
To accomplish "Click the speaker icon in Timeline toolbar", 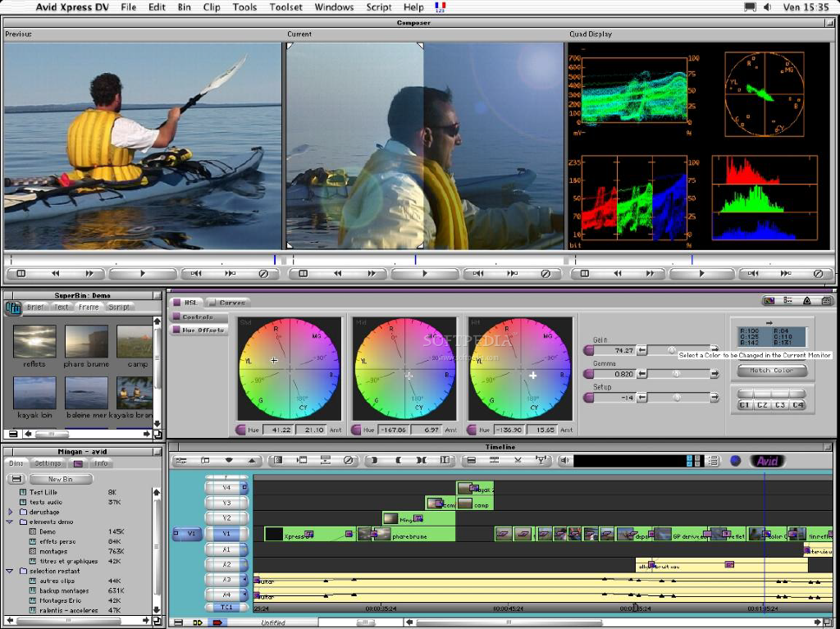I will tap(564, 461).
